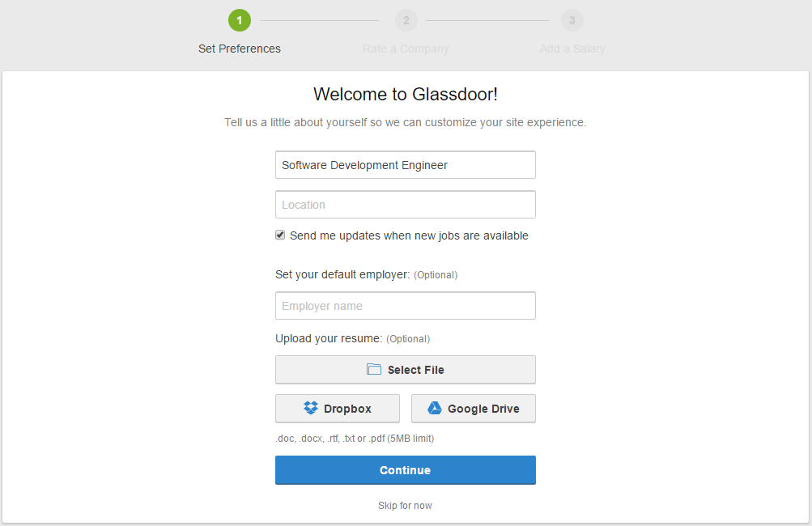Click the green step 1 circle

240,20
